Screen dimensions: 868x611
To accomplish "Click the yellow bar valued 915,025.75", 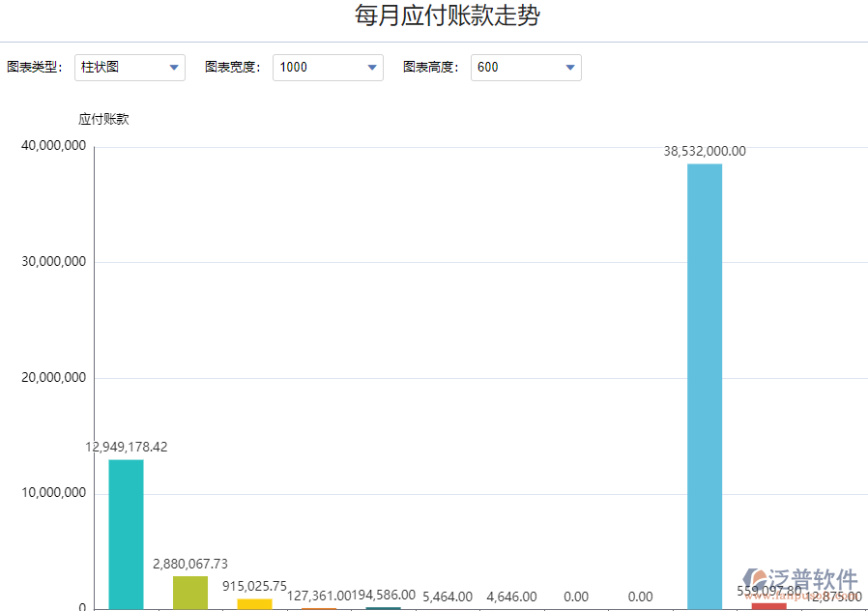I will [254, 603].
